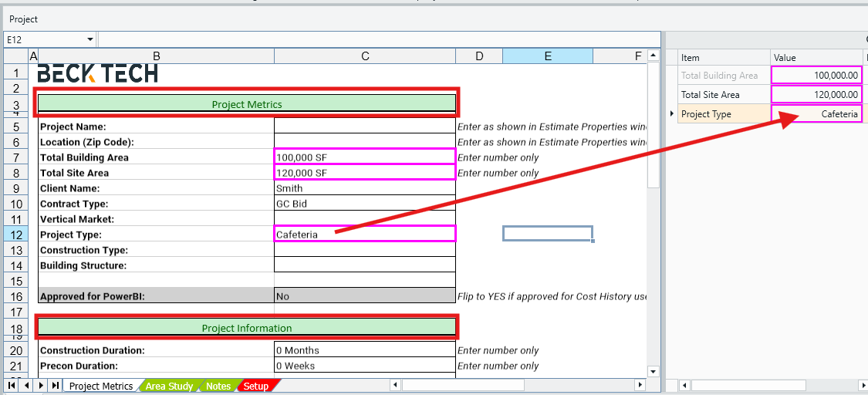Click the Project Name input cell
Screen dimensions: 868x395
click(x=364, y=127)
